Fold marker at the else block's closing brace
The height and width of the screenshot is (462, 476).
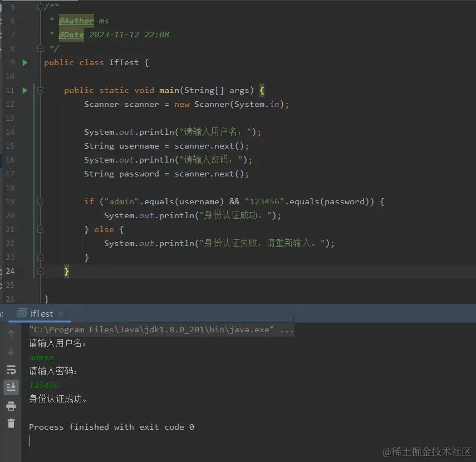40,257
